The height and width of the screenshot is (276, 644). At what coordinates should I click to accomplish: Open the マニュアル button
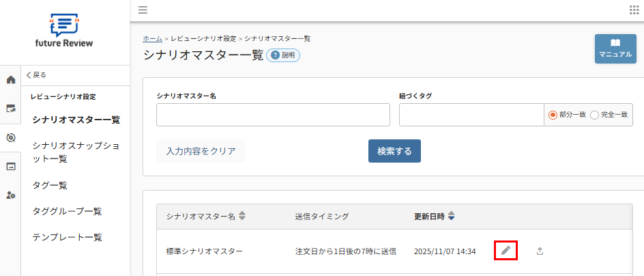615,49
